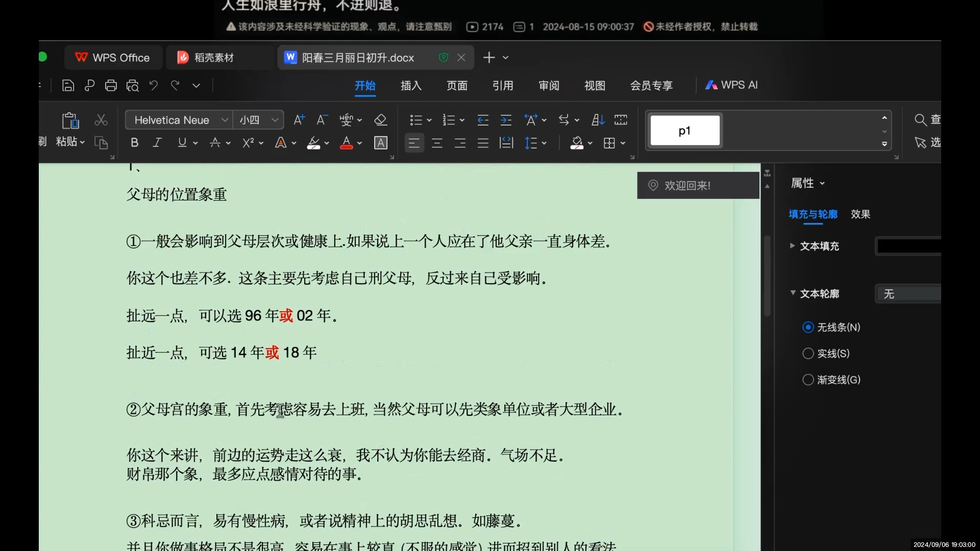Switch to the 视图 ribbon tab
The width and height of the screenshot is (980, 551).
click(x=595, y=86)
